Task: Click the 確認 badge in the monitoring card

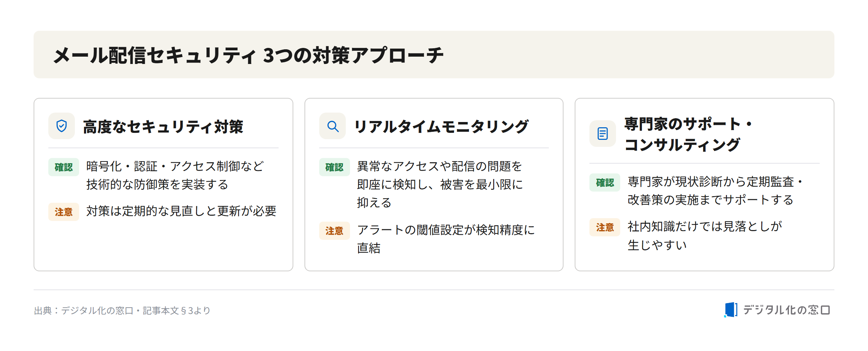Action: coord(335,167)
